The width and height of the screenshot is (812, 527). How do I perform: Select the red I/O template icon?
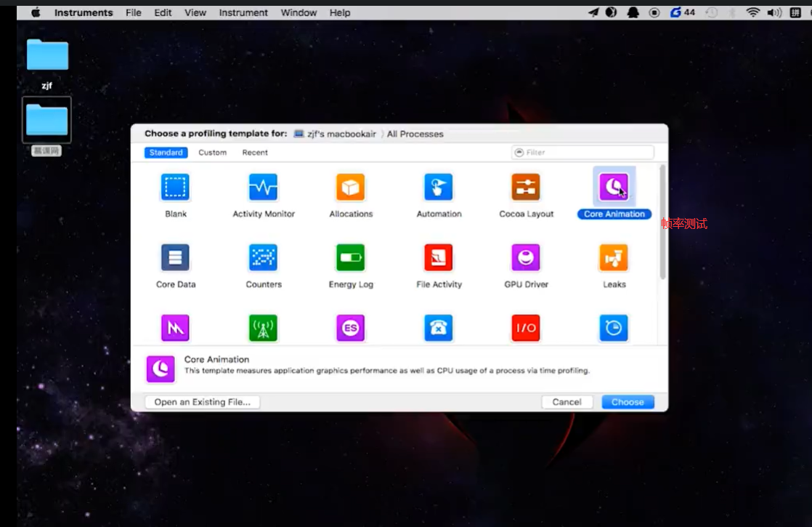pyautogui.click(x=526, y=328)
